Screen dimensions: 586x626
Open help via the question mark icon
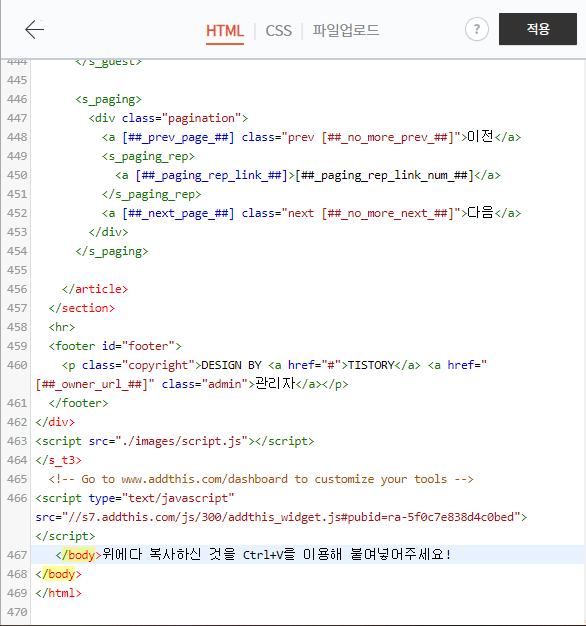pyautogui.click(x=477, y=29)
